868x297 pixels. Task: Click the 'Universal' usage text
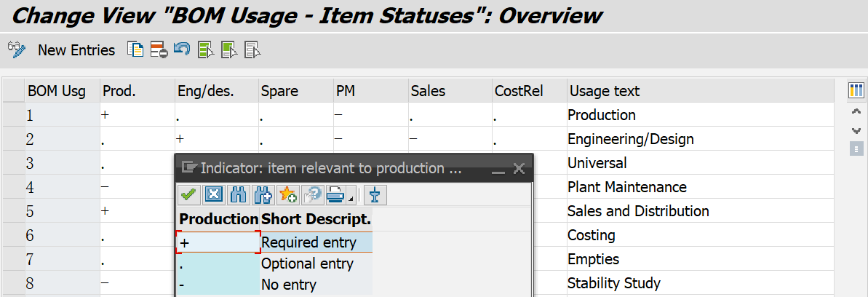[x=597, y=163]
